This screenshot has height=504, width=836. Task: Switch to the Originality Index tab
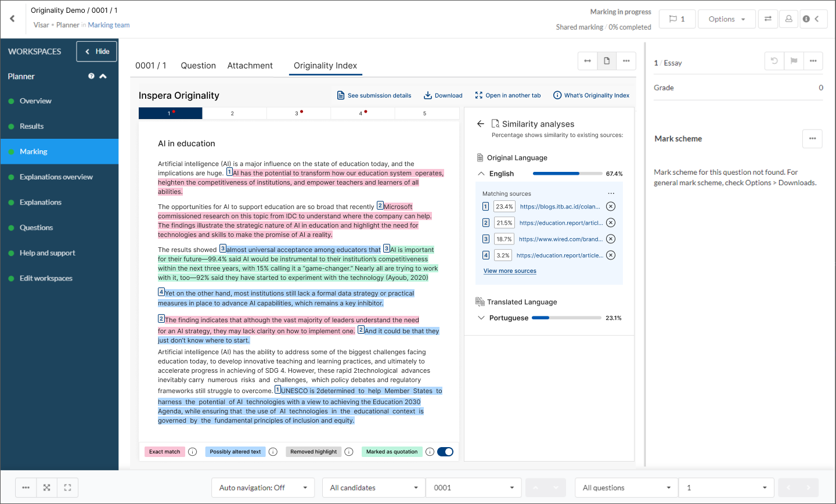325,66
